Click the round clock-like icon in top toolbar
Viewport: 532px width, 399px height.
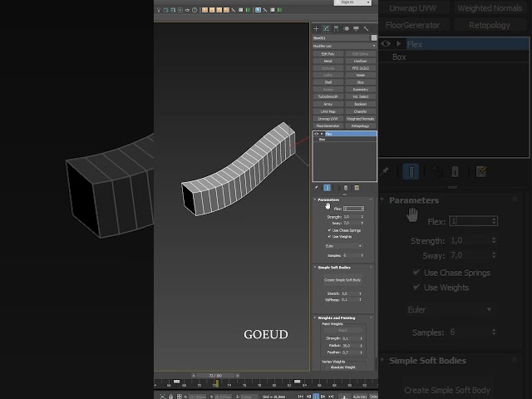[x=195, y=10]
